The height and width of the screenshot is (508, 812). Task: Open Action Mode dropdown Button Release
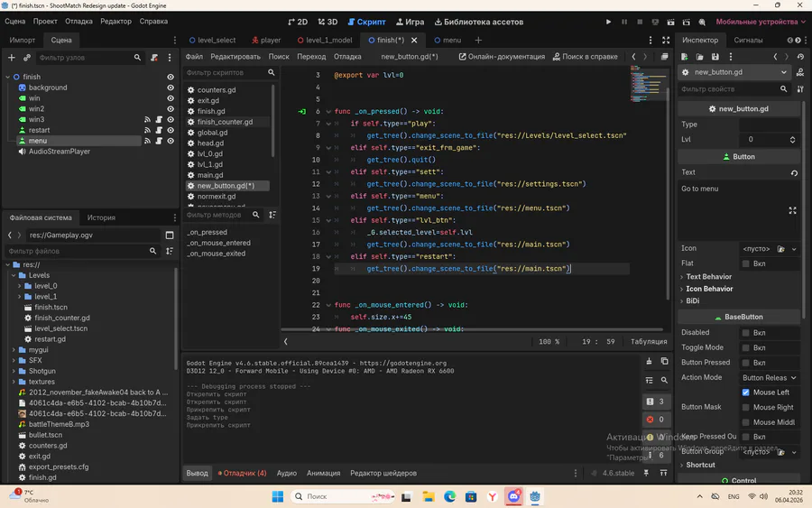click(769, 377)
